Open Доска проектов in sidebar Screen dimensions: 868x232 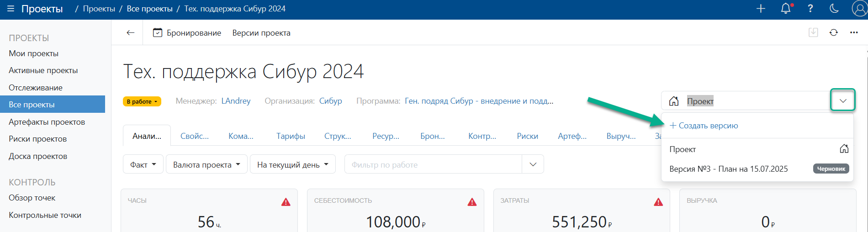pyautogui.click(x=38, y=156)
